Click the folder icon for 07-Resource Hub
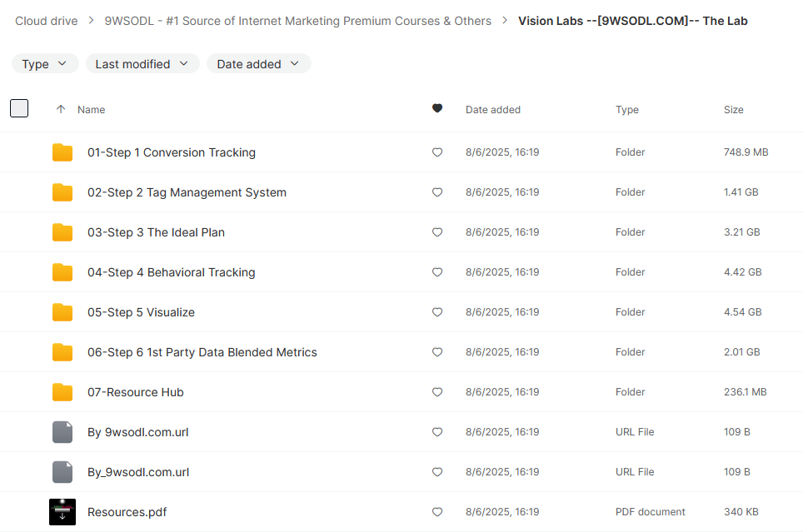The image size is (803, 532). click(62, 392)
